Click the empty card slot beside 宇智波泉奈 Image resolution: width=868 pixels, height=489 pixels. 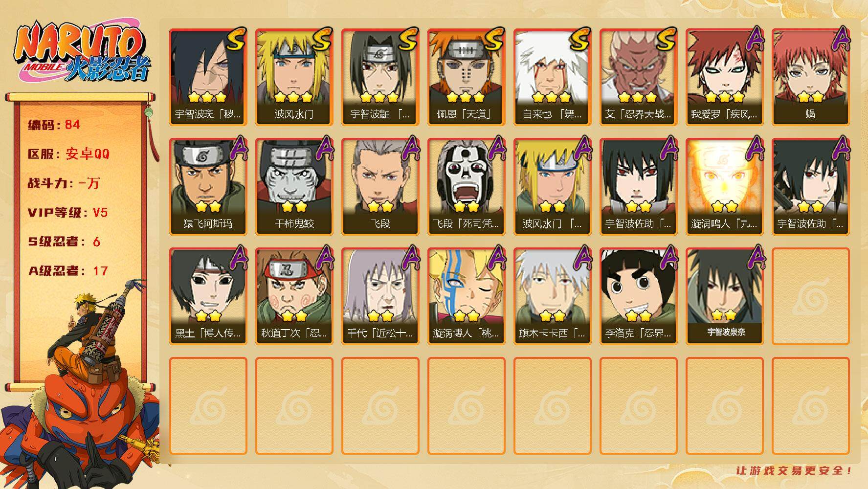810,296
